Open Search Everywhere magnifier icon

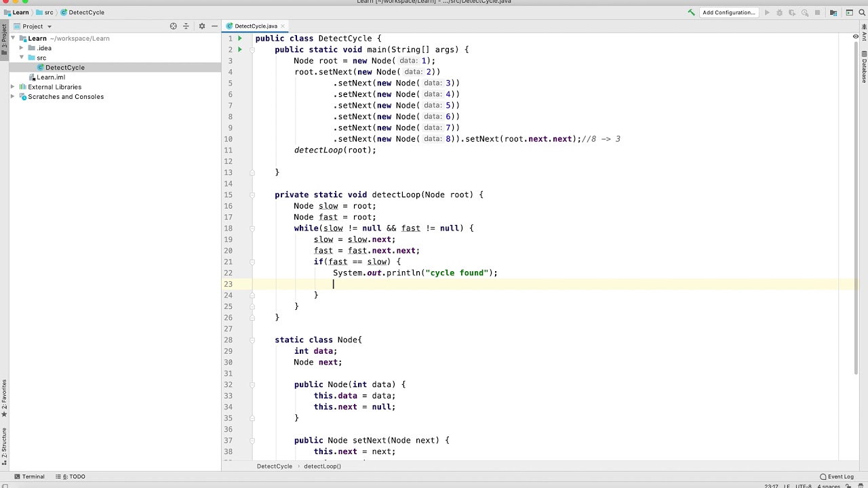tap(861, 12)
